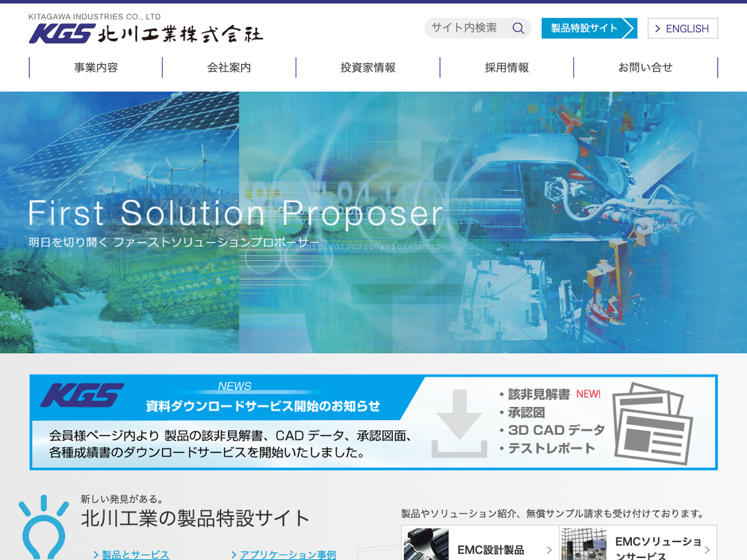The image size is (747, 560).
Task: Open the 製品特設サイト button
Action: tap(588, 29)
